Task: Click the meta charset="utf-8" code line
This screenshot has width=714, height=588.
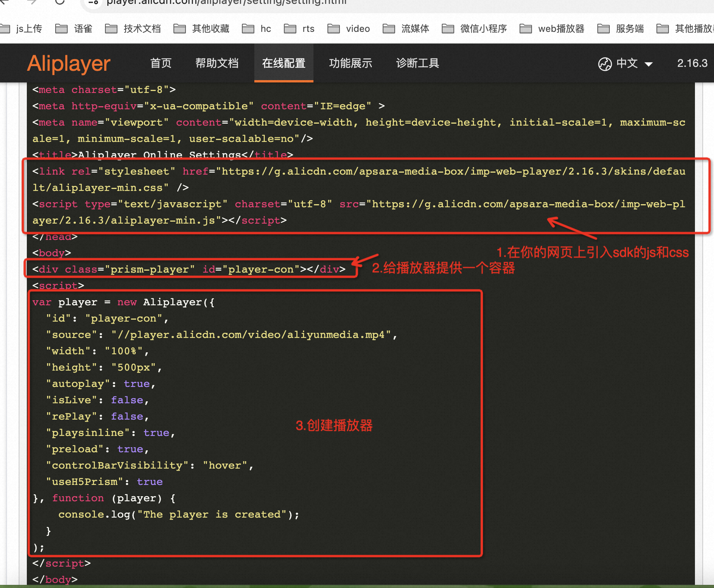Action: pyautogui.click(x=104, y=90)
